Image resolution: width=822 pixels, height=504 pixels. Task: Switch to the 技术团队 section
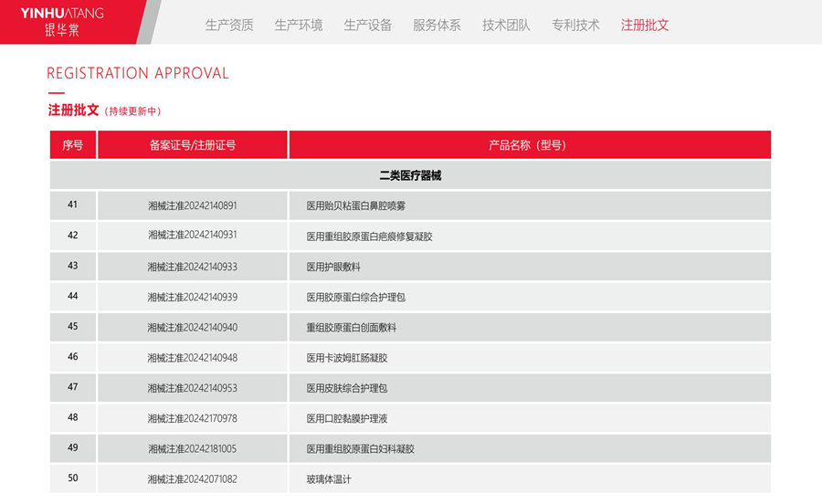pyautogui.click(x=506, y=26)
